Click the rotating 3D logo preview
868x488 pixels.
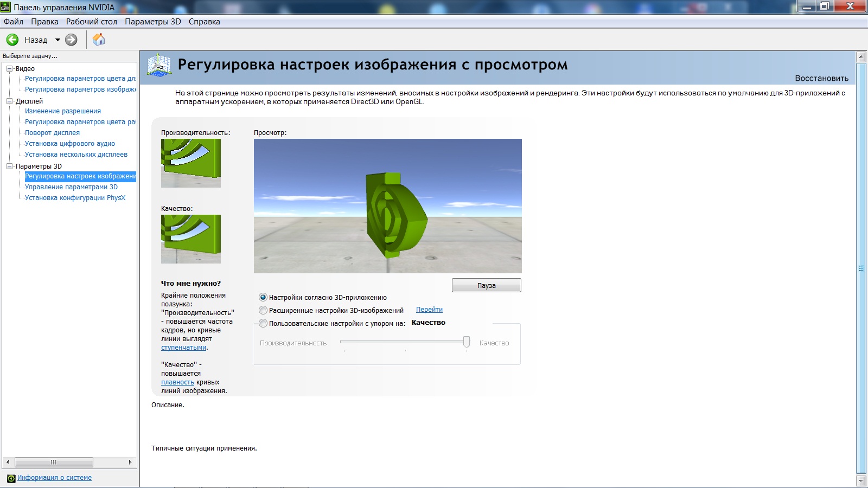(388, 206)
